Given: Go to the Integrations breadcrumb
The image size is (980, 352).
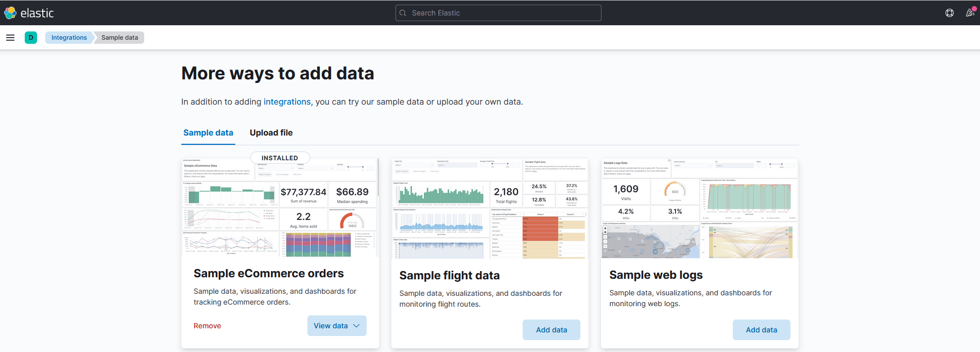Looking at the screenshot, I should [x=69, y=38].
